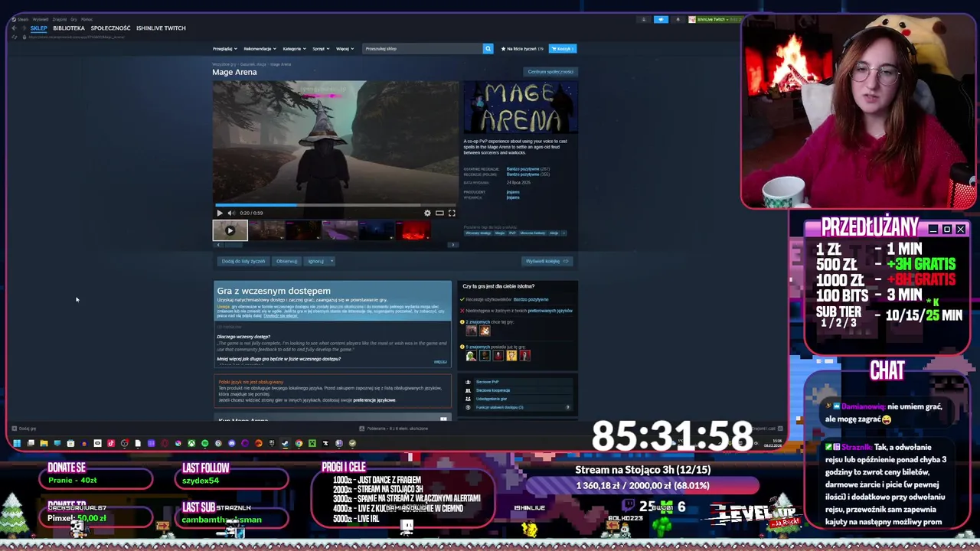
Task: Open accessibility features help question mark
Action: tap(568, 407)
